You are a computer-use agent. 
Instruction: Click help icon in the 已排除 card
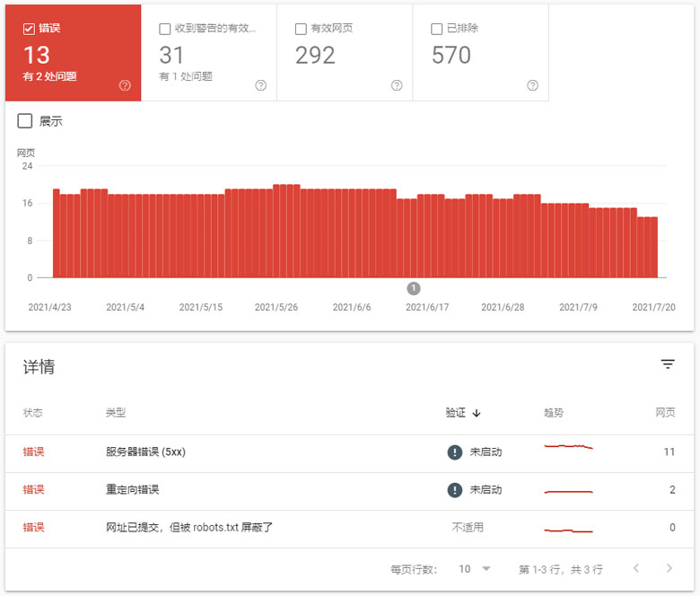point(532,86)
